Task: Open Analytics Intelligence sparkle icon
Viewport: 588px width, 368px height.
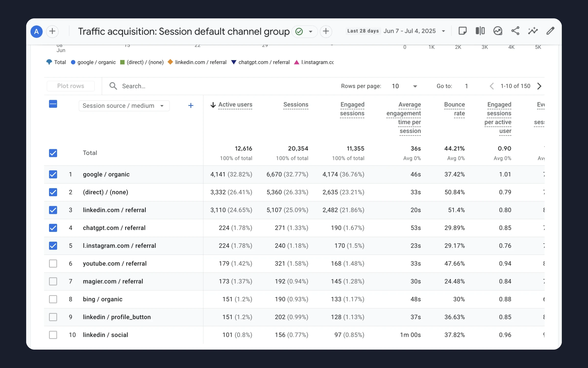Action: [533, 31]
